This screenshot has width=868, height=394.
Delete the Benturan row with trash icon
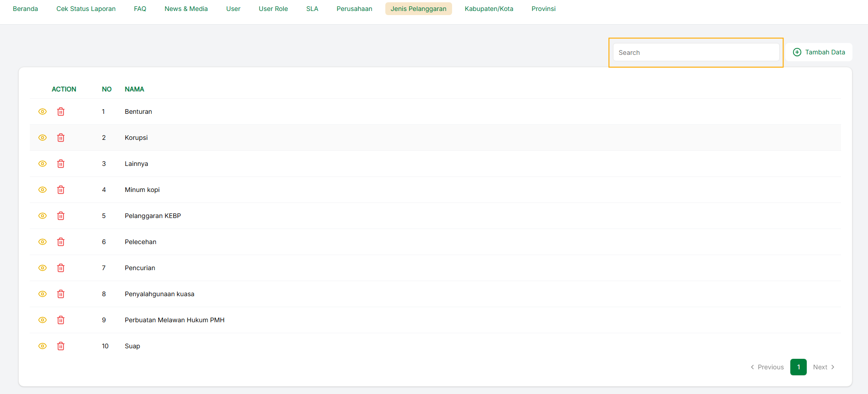pos(61,112)
